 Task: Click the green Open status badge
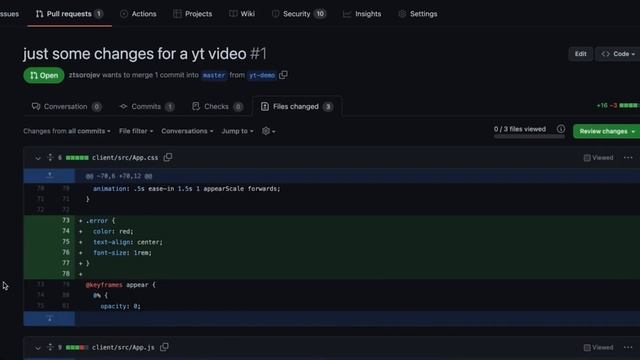tap(44, 76)
